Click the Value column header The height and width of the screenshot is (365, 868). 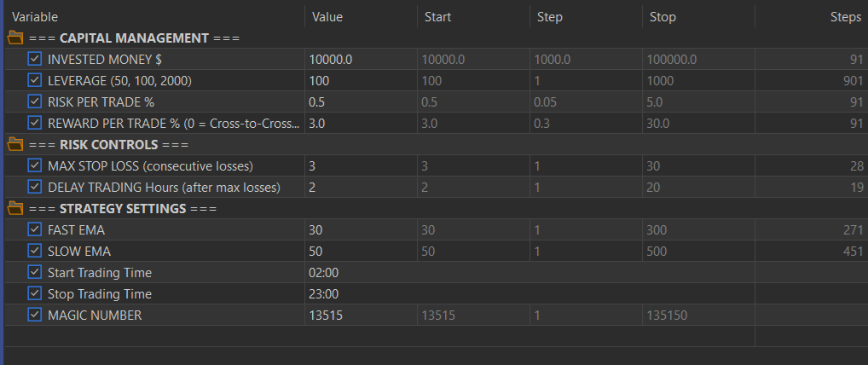pos(327,16)
